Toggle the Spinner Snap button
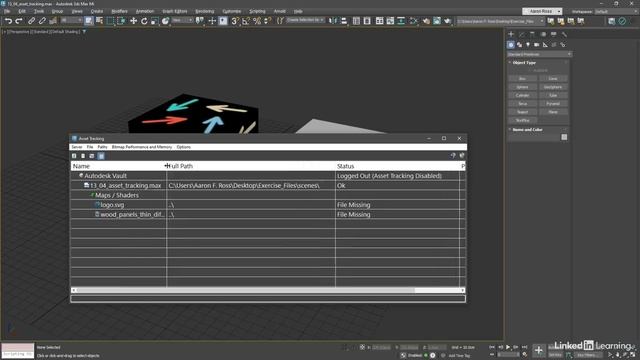Screen dimensions: 640x360 click(x=267, y=21)
